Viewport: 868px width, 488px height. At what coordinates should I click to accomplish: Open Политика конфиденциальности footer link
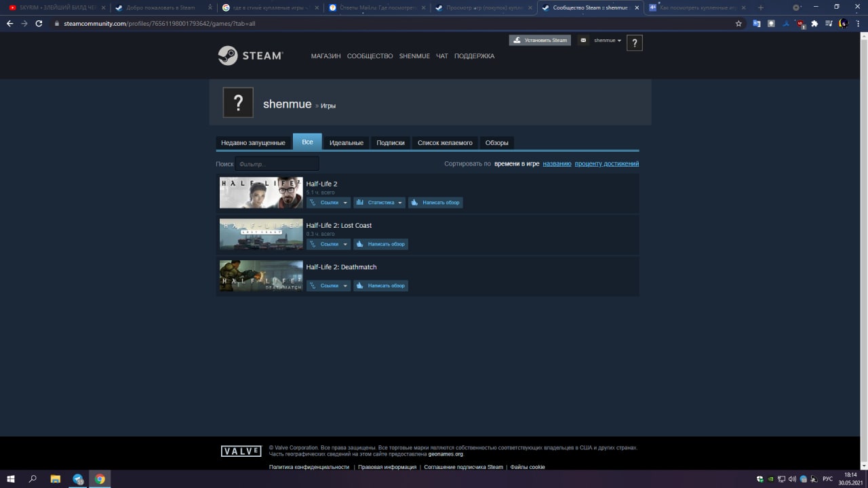pyautogui.click(x=309, y=467)
